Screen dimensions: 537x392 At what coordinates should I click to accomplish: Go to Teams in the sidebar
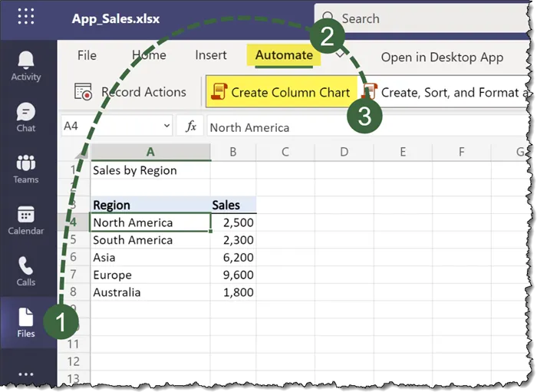[26, 169]
